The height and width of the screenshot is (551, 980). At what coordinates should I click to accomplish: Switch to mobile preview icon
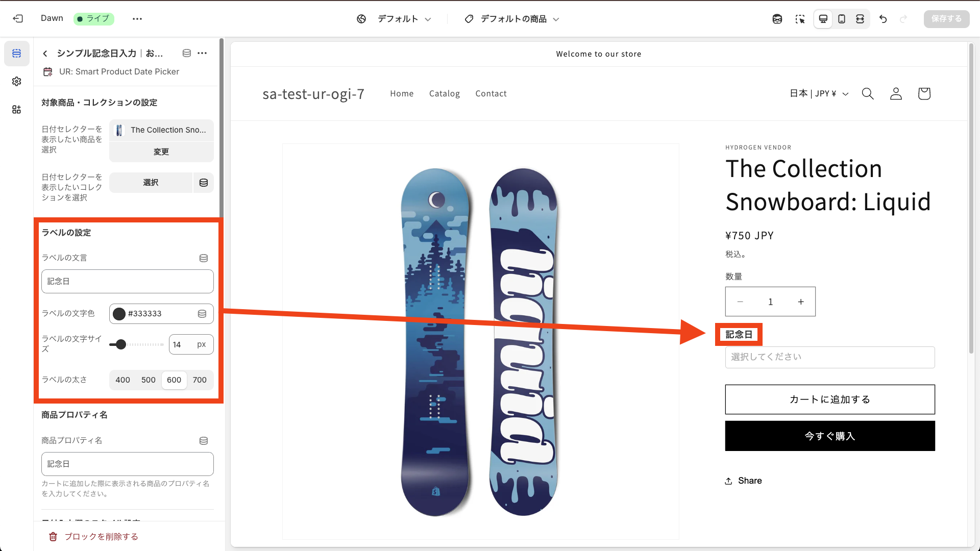pyautogui.click(x=842, y=19)
